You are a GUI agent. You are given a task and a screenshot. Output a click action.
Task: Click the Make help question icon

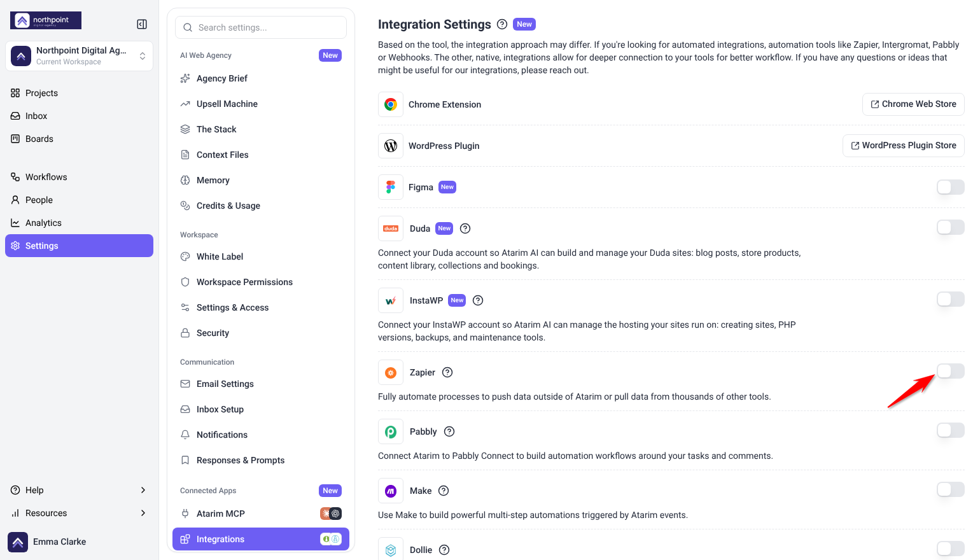[444, 491]
